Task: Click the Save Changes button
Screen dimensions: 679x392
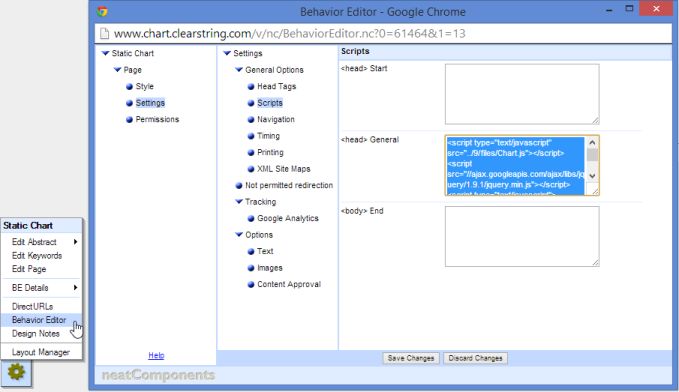Action: click(x=411, y=358)
